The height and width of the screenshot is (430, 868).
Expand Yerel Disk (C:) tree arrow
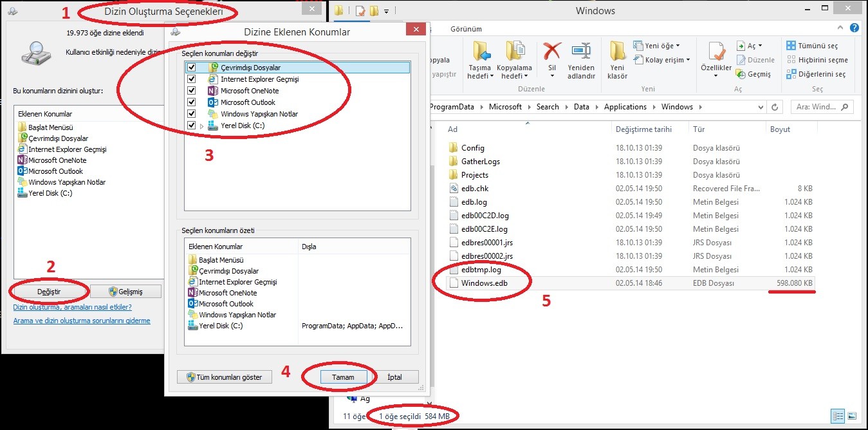201,126
